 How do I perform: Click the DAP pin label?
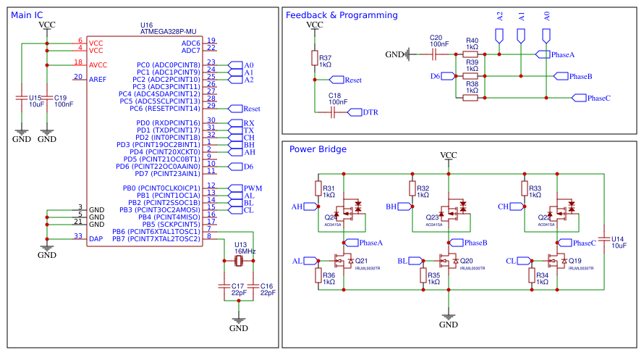pos(96,238)
